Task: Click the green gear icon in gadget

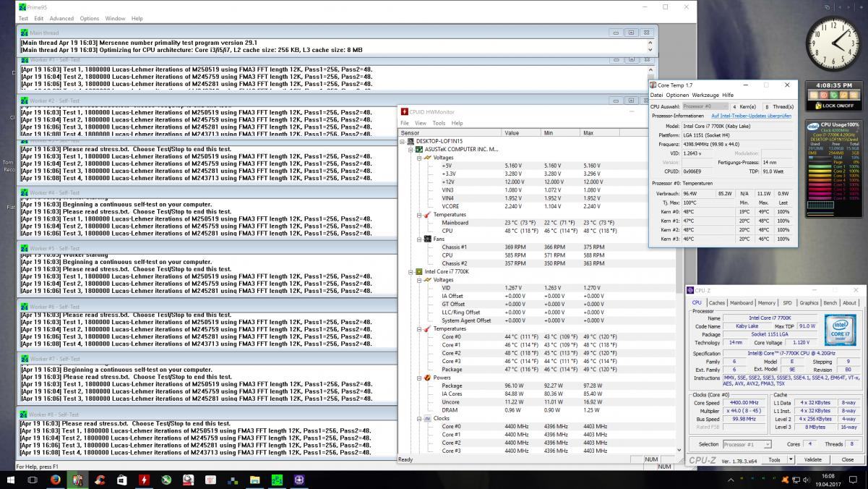Action: click(x=833, y=95)
